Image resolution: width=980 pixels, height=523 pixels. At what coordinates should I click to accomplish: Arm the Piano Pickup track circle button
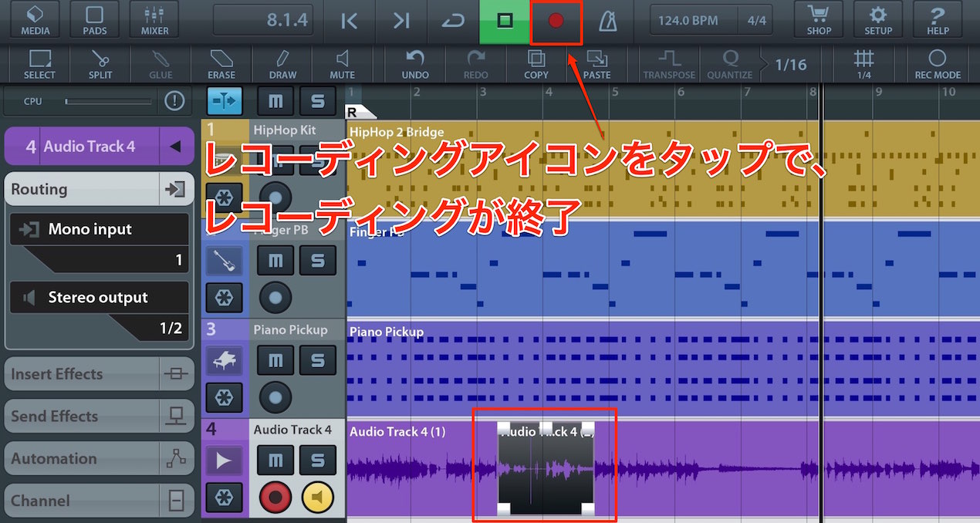click(x=275, y=397)
